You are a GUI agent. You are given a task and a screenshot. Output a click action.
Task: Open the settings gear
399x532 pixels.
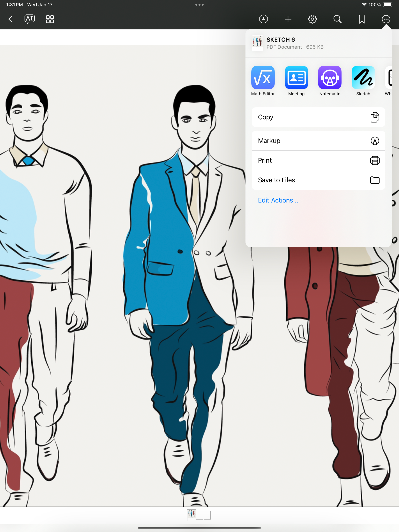point(312,19)
